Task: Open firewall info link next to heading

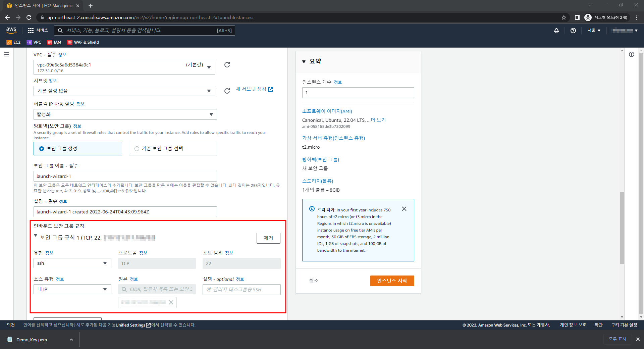Action: point(77,126)
